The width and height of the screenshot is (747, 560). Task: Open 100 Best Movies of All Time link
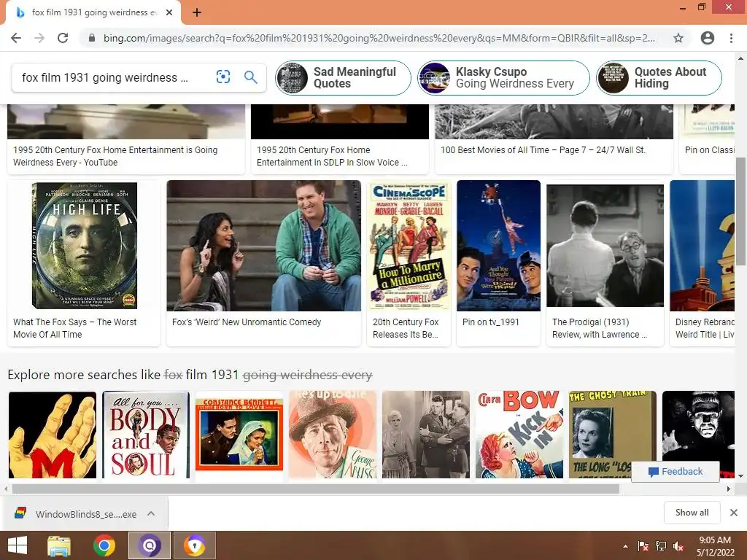(x=543, y=150)
